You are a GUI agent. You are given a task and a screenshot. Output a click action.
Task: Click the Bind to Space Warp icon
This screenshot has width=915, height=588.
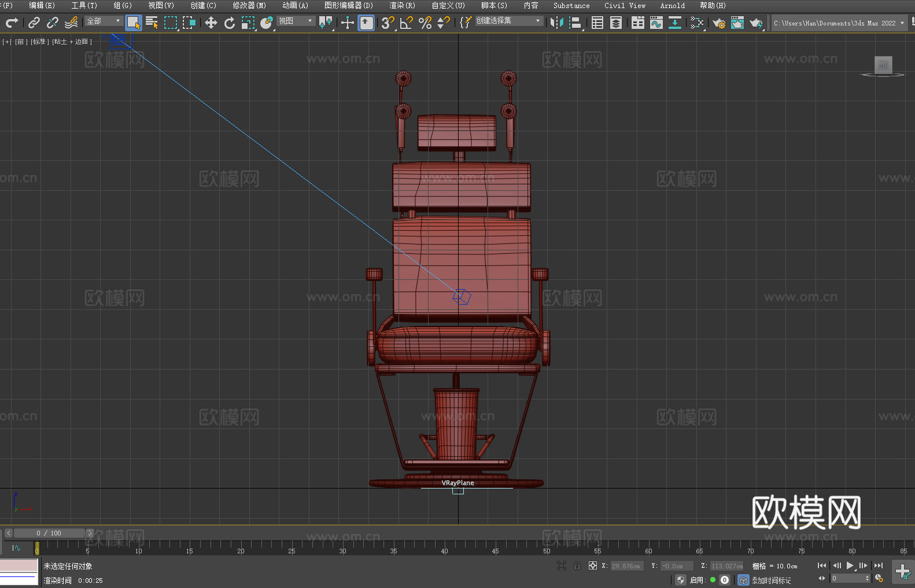(71, 23)
